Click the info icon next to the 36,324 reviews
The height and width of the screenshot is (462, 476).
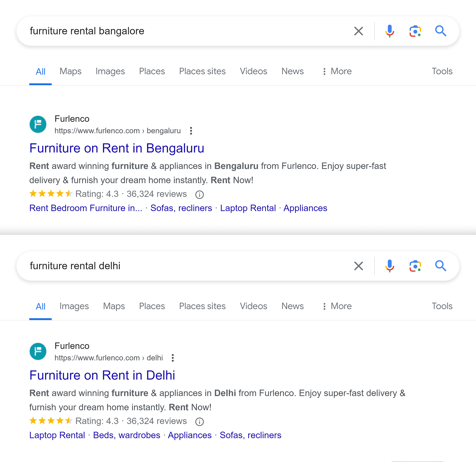click(x=199, y=194)
